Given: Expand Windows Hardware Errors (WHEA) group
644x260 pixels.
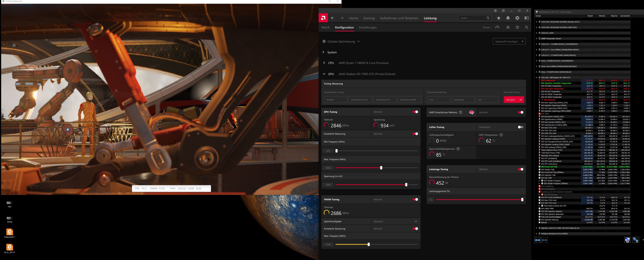Looking at the screenshot, I should pyautogui.click(x=536, y=234).
